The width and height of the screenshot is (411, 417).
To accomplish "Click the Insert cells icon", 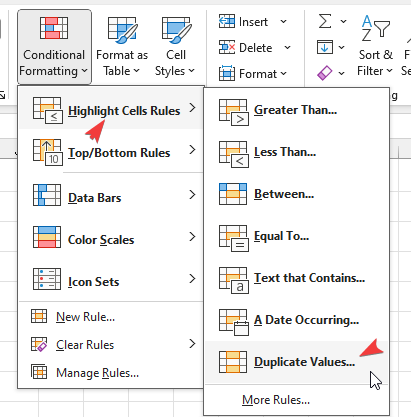I will pyautogui.click(x=227, y=22).
